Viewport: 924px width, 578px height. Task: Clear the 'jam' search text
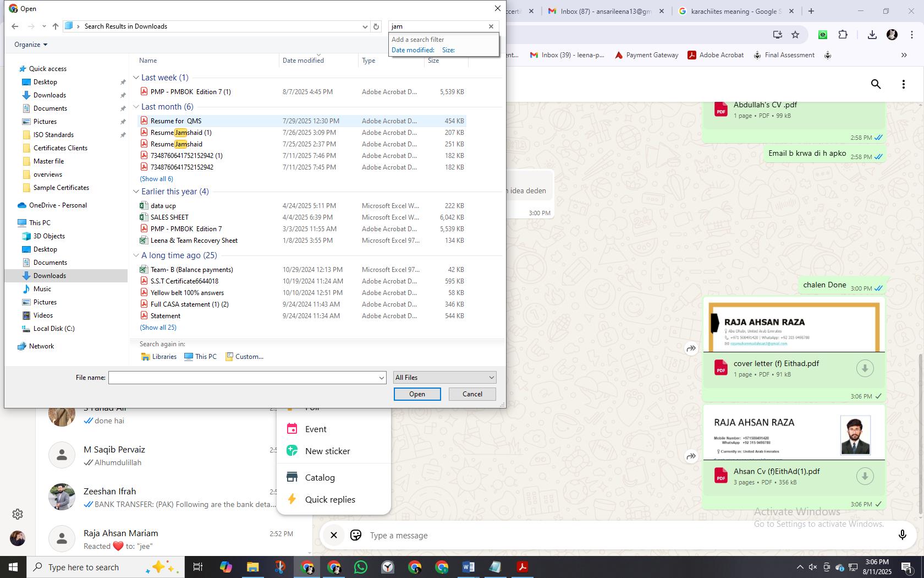pos(491,26)
